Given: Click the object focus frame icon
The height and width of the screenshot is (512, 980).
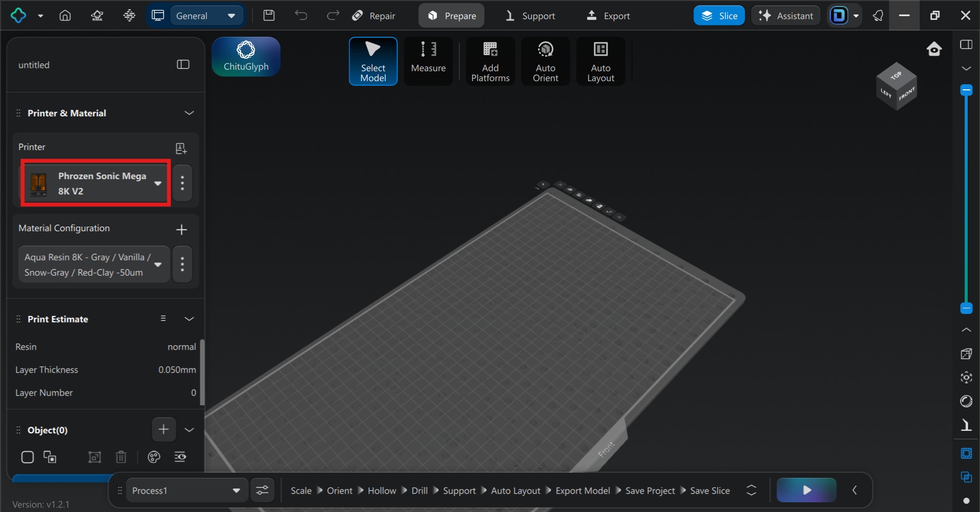Looking at the screenshot, I should click(x=95, y=457).
